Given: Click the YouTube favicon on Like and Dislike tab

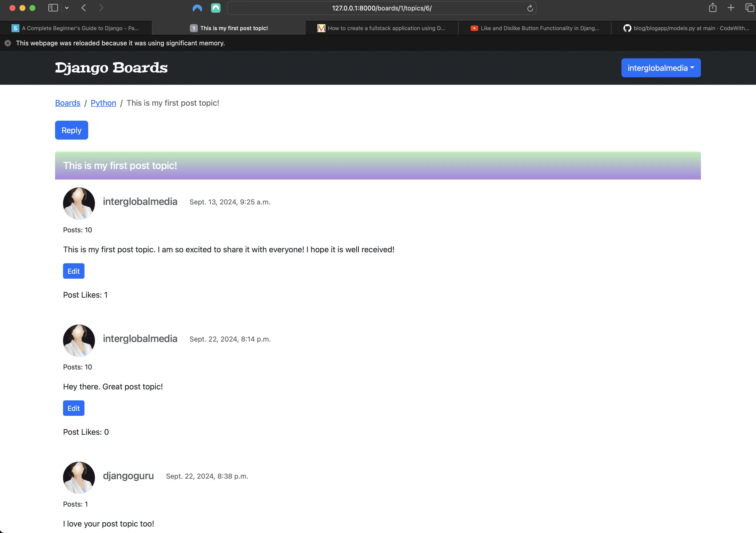Looking at the screenshot, I should pos(474,28).
